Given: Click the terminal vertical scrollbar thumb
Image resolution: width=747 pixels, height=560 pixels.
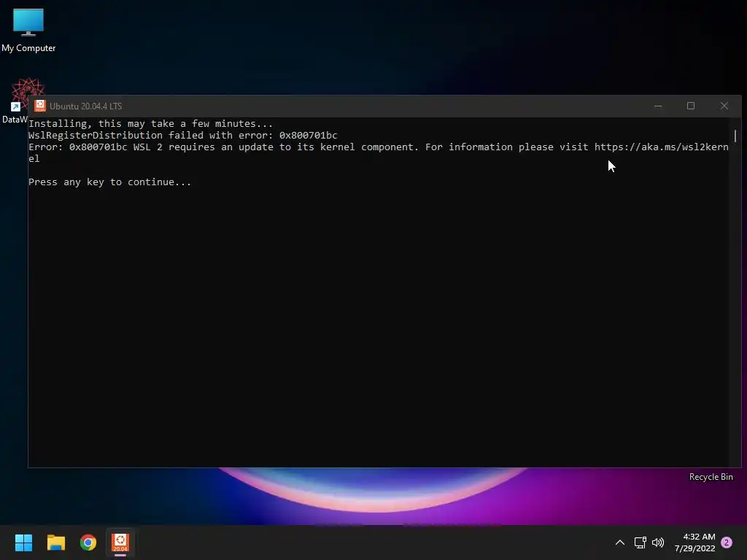Looking at the screenshot, I should pos(735,136).
